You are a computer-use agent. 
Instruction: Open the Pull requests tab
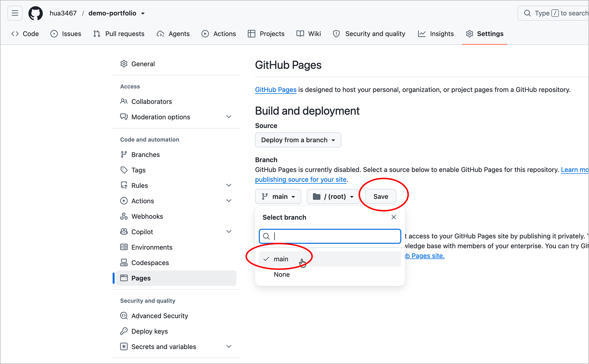(119, 34)
